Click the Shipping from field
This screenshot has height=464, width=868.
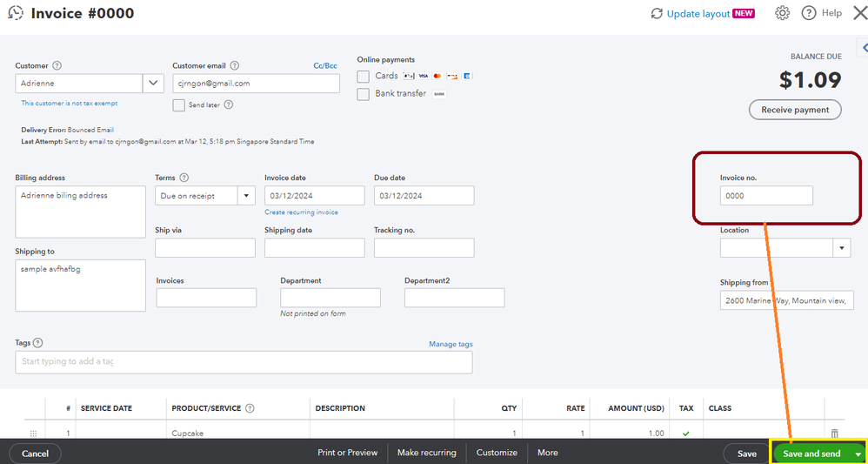786,300
